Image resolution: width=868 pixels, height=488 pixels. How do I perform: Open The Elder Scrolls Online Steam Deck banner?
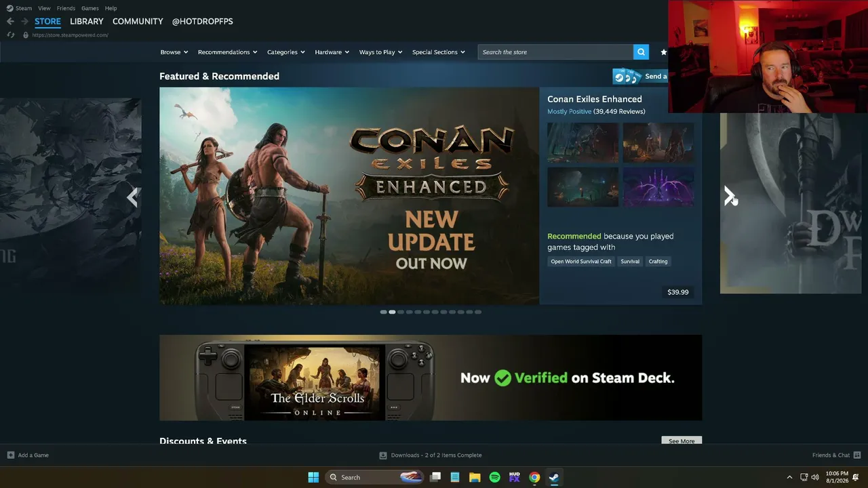431,378
